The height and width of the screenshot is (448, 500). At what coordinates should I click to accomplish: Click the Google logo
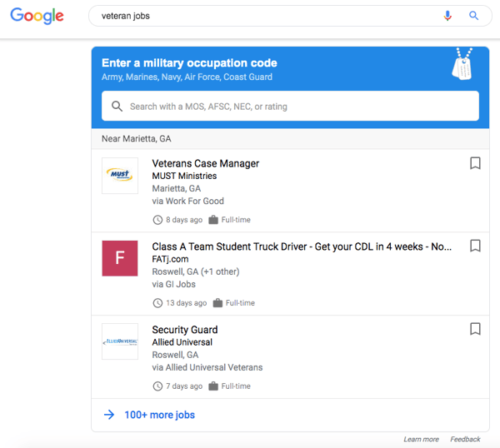pos(37,16)
